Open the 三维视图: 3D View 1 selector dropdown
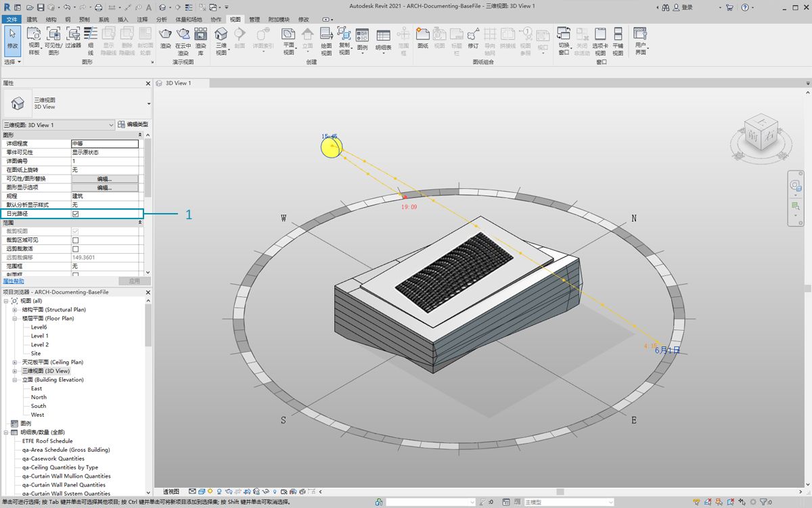 click(x=59, y=125)
